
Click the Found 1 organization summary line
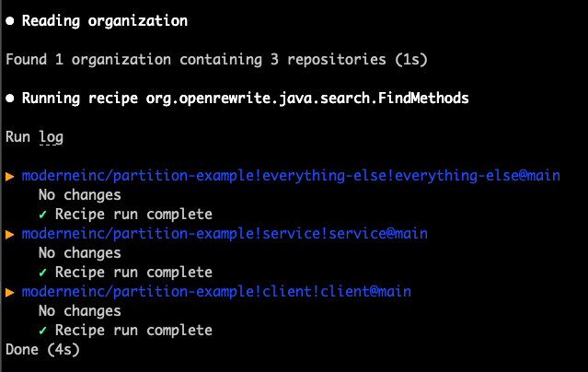coord(217,60)
